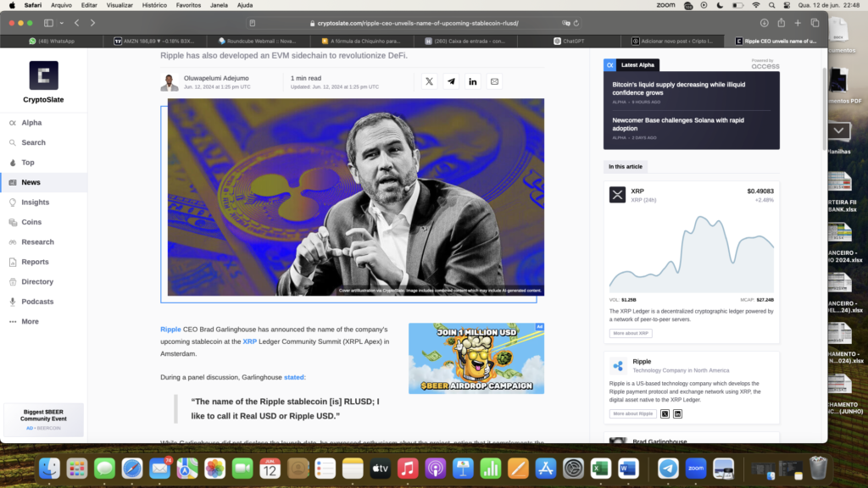Open the Favoritos menu

[x=188, y=6]
